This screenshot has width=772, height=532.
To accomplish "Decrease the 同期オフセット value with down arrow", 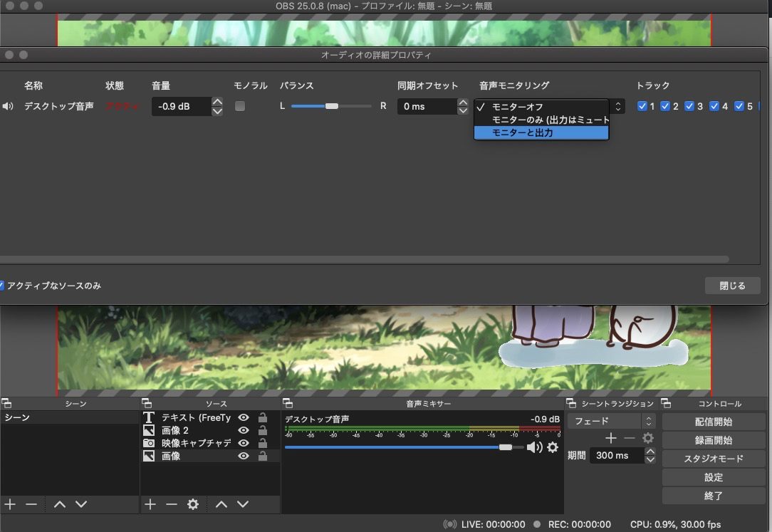I will point(462,111).
